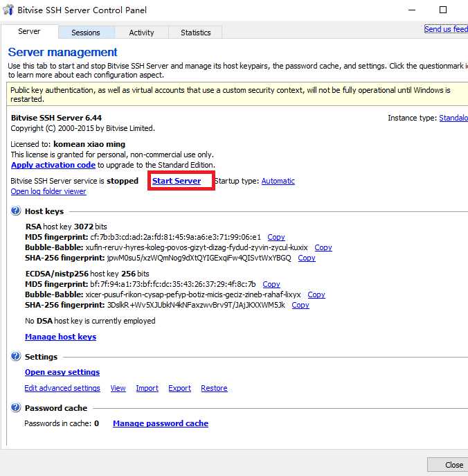Image resolution: width=468 pixels, height=476 pixels.
Task: Click the Settings help question mark icon
Action: click(x=15, y=356)
